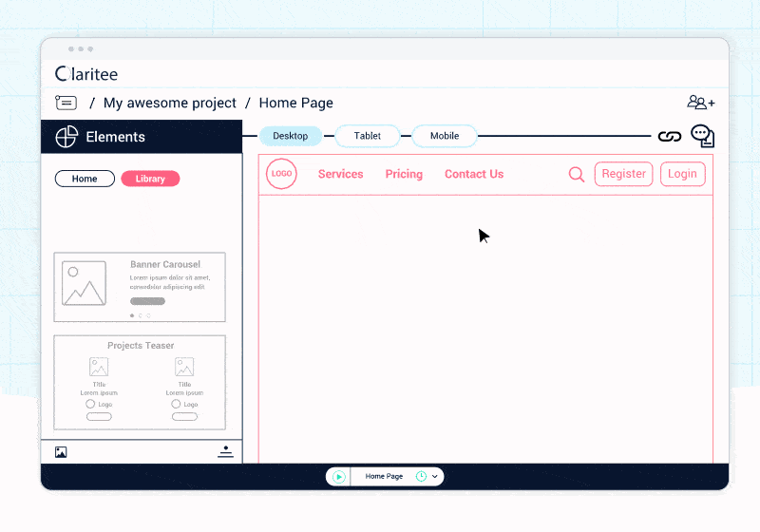The width and height of the screenshot is (760, 532).
Task: Click the history clock icon in bottom bar
Action: tap(421, 476)
